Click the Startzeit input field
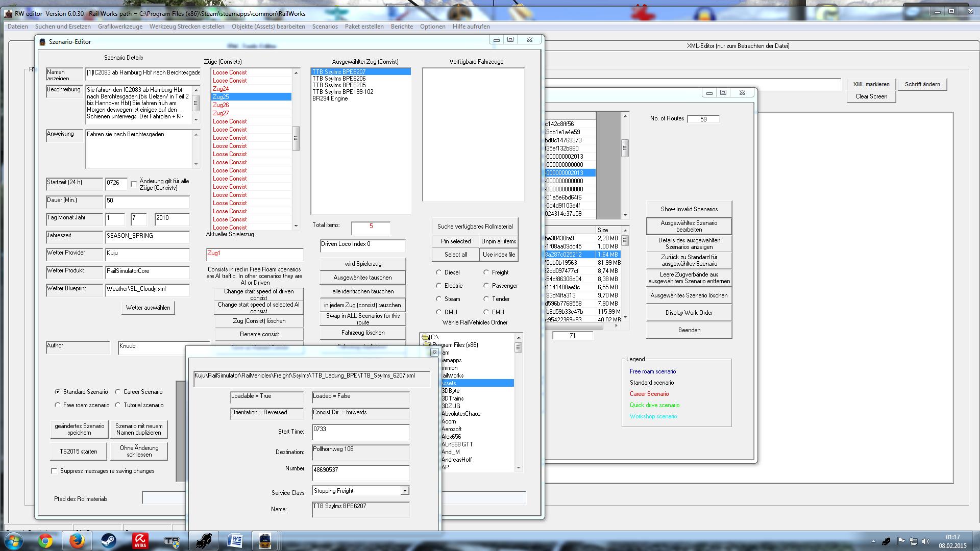The image size is (980, 551). click(x=115, y=183)
